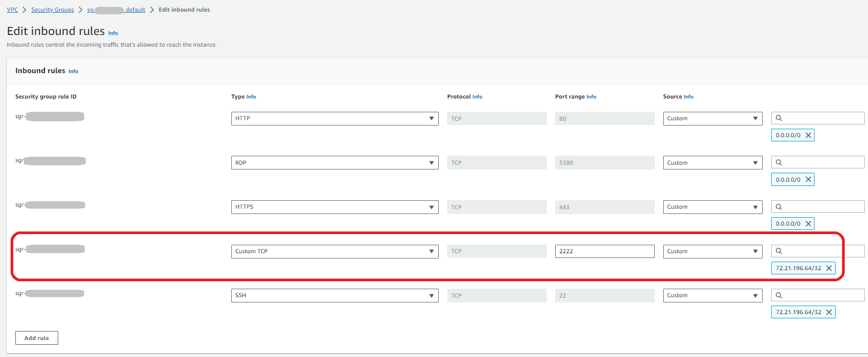Open the Custom TCP type dropdown
868x357 pixels.
[334, 251]
